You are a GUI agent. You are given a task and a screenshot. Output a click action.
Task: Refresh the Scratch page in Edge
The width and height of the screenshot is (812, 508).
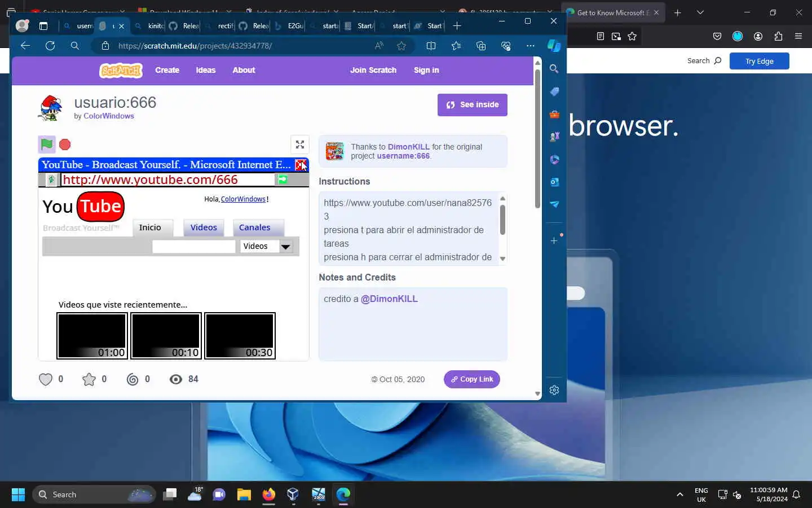[50, 46]
